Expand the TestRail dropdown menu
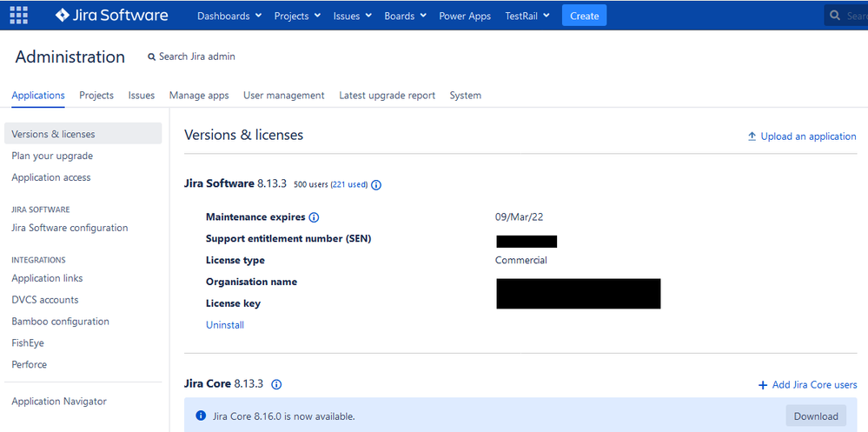This screenshot has width=868, height=432. click(527, 16)
